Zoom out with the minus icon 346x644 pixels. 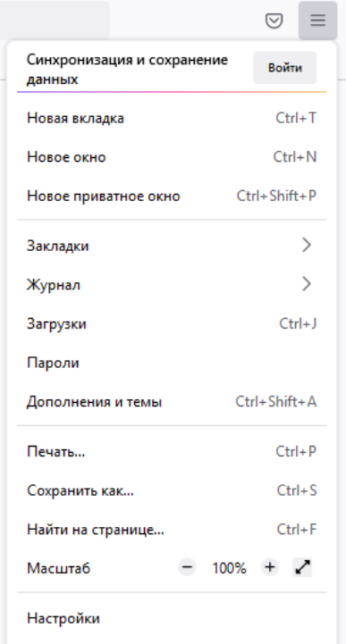click(x=188, y=568)
